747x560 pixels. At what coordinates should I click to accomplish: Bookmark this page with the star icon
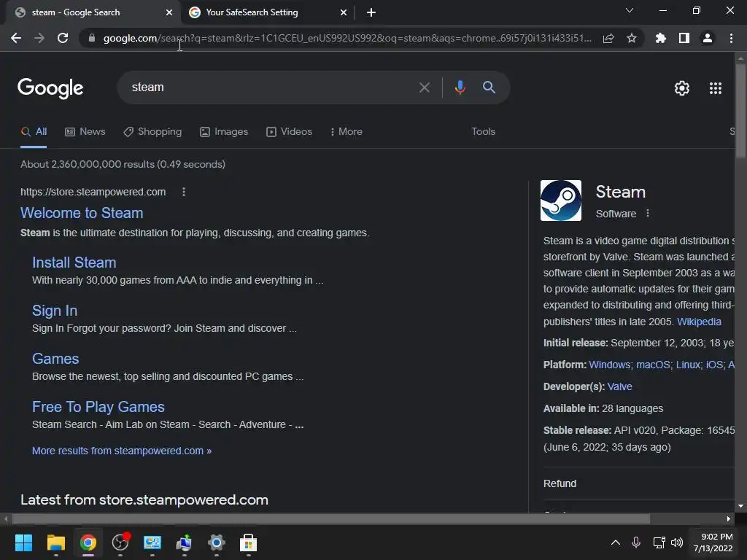[632, 38]
